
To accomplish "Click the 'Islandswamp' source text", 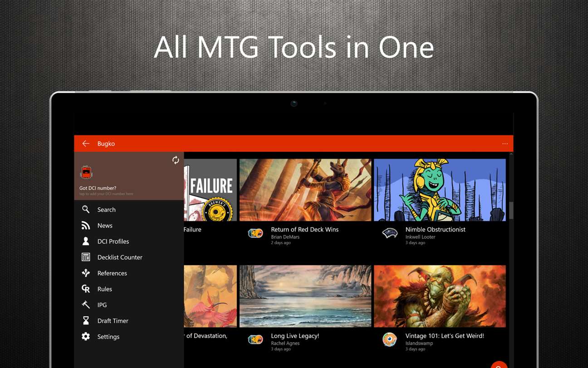I will point(419,343).
